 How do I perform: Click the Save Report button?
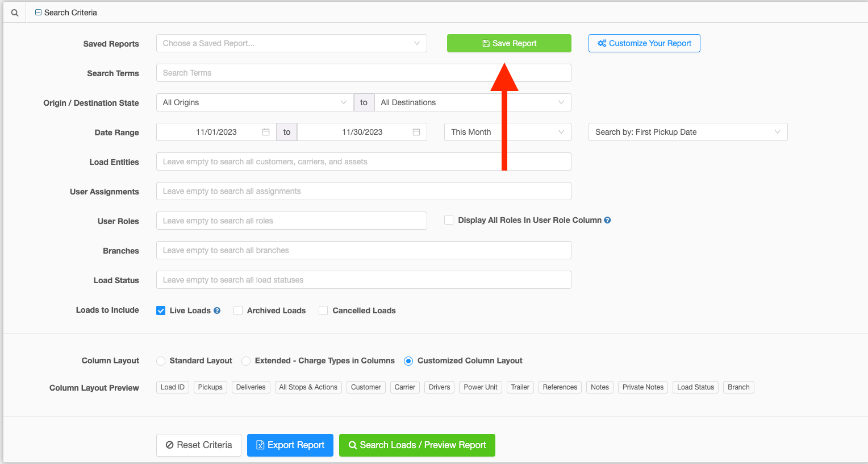tap(509, 43)
